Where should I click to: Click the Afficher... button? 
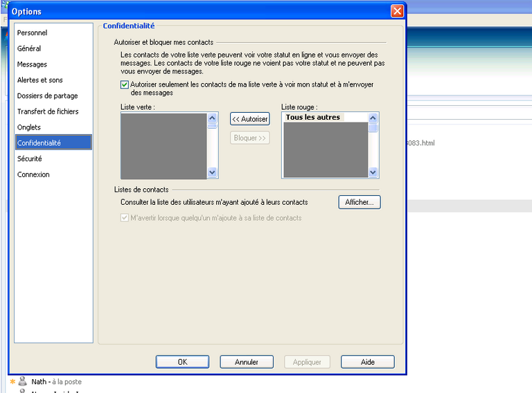point(360,202)
